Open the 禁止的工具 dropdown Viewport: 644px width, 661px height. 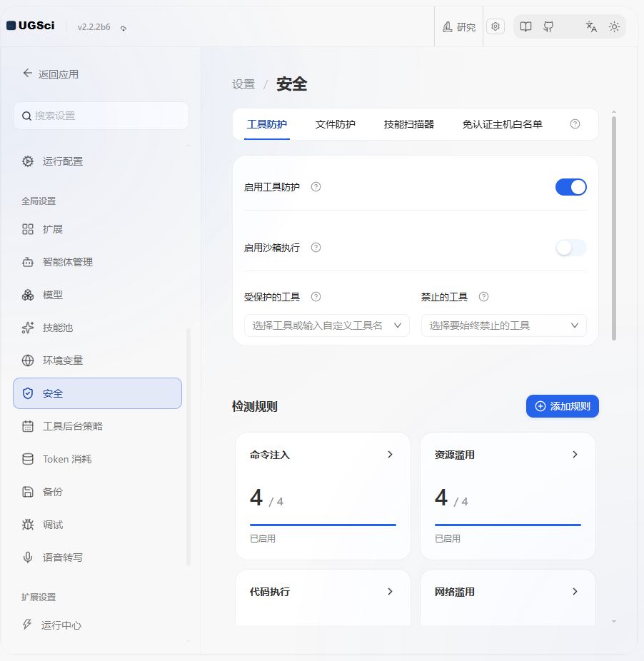[x=503, y=326]
